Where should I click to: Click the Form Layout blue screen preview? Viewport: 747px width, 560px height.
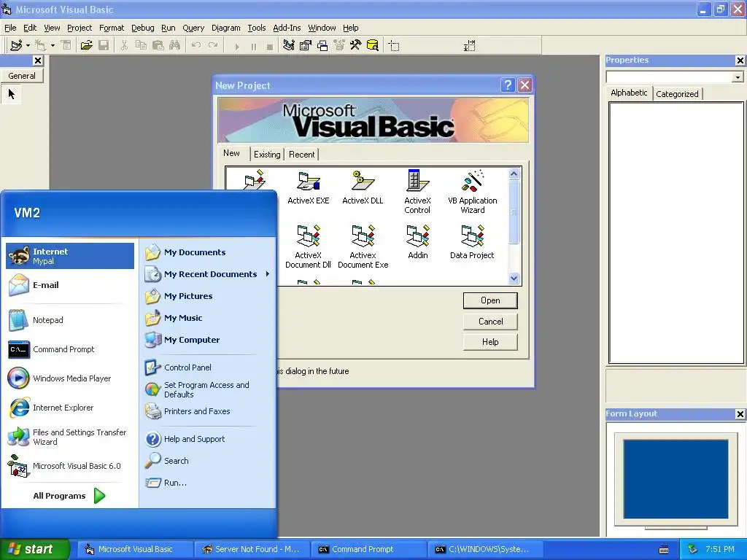[x=676, y=478]
